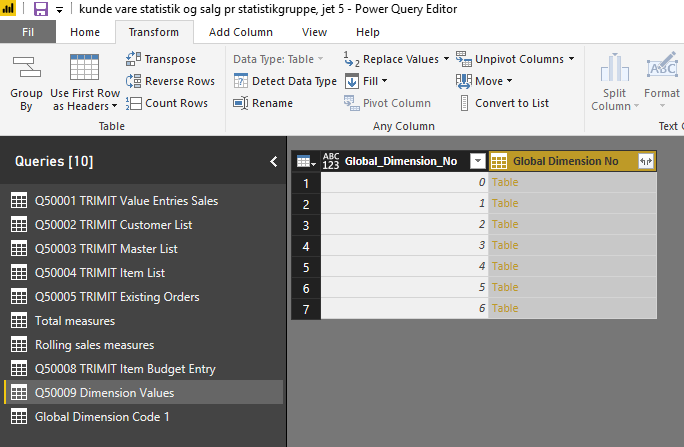
Task: Open the Global_Dimension_No column filter dropdown
Action: pyautogui.click(x=478, y=161)
